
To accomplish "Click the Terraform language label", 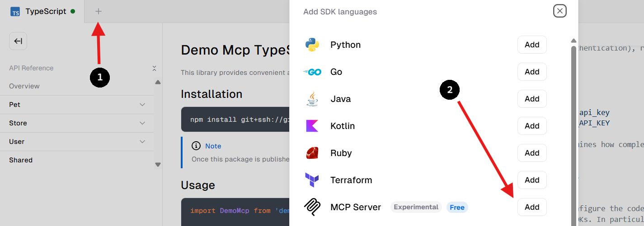I will pos(351,180).
